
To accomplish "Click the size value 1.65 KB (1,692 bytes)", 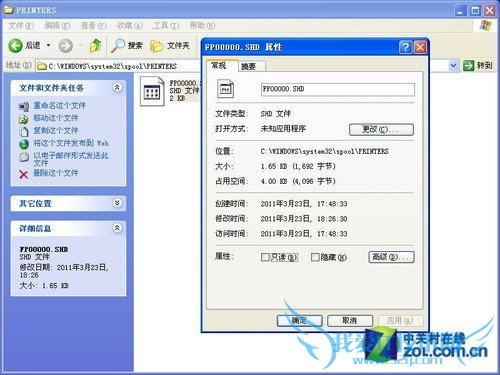I will [x=298, y=166].
